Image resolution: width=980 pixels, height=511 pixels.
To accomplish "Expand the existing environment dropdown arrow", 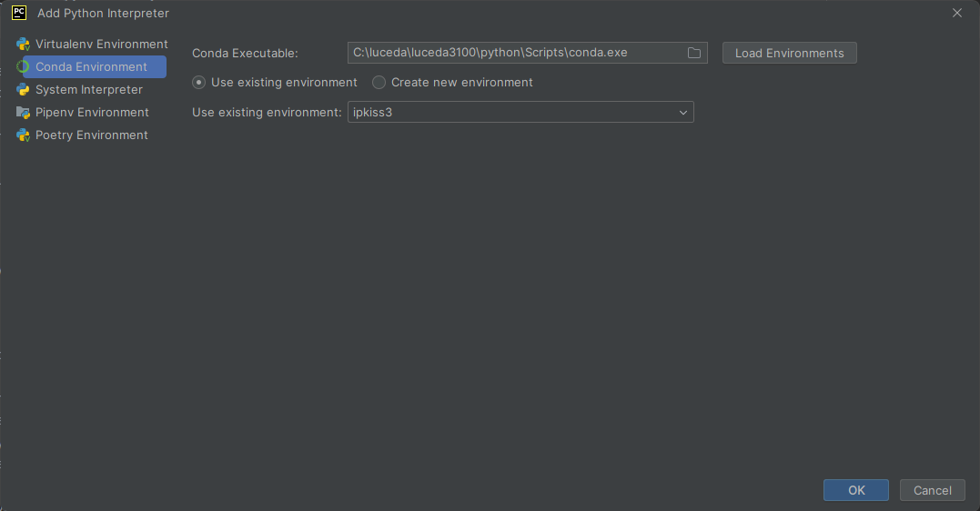I will pyautogui.click(x=683, y=112).
